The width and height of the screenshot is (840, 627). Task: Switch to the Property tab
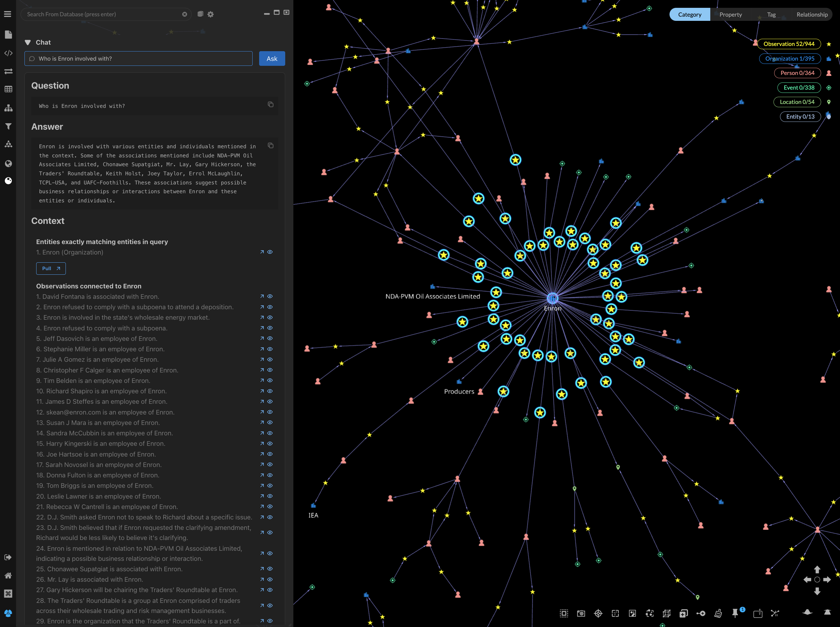(x=730, y=14)
